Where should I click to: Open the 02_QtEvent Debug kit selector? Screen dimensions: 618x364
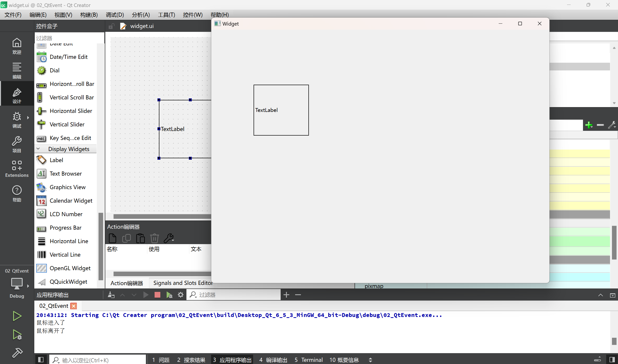[x=17, y=284]
